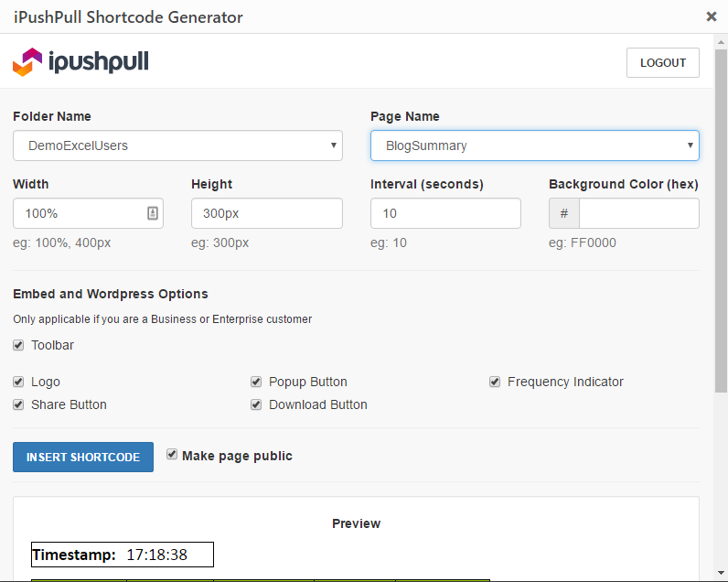This screenshot has height=582, width=728.
Task: Click the hash prefix on Background Color
Action: (x=564, y=213)
